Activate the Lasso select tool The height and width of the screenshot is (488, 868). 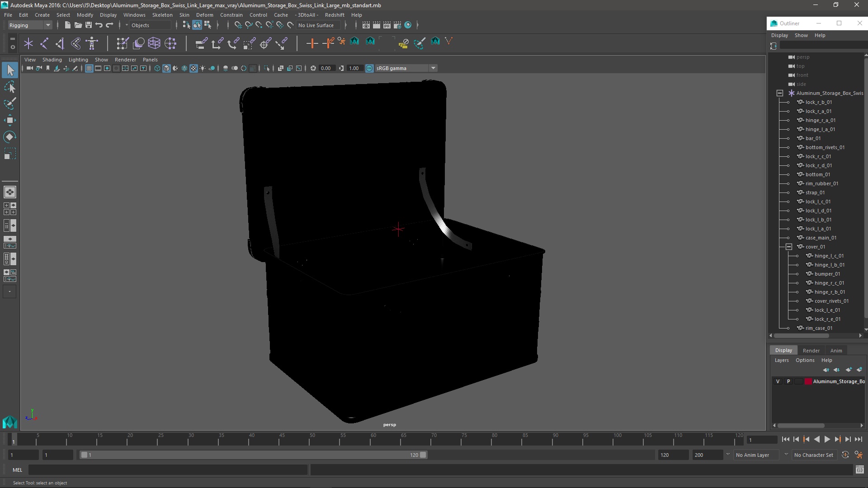10,87
